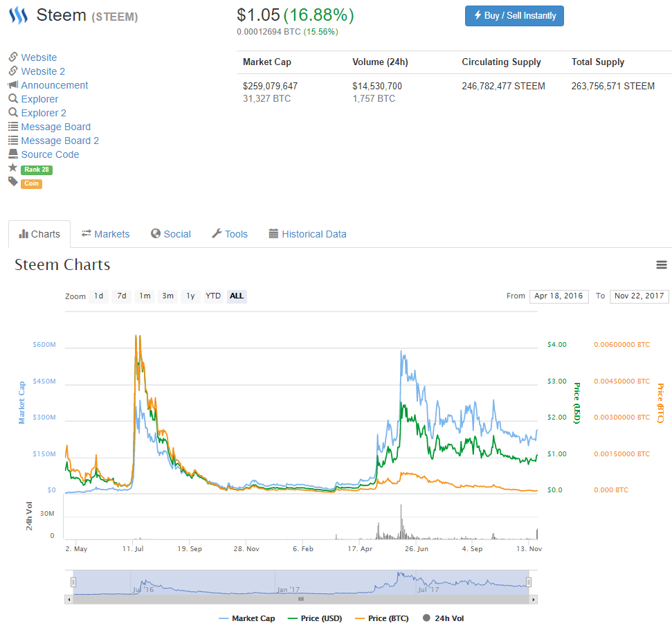Set chart zoom to YTD
672x628 pixels.
tap(213, 296)
